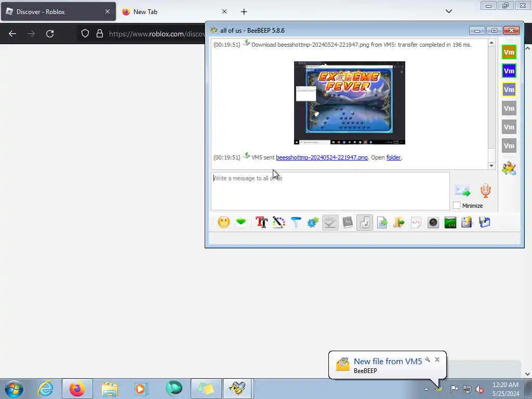This screenshot has height=399, width=532.
Task: Click the blue message filter funnel icon
Action: (296, 222)
